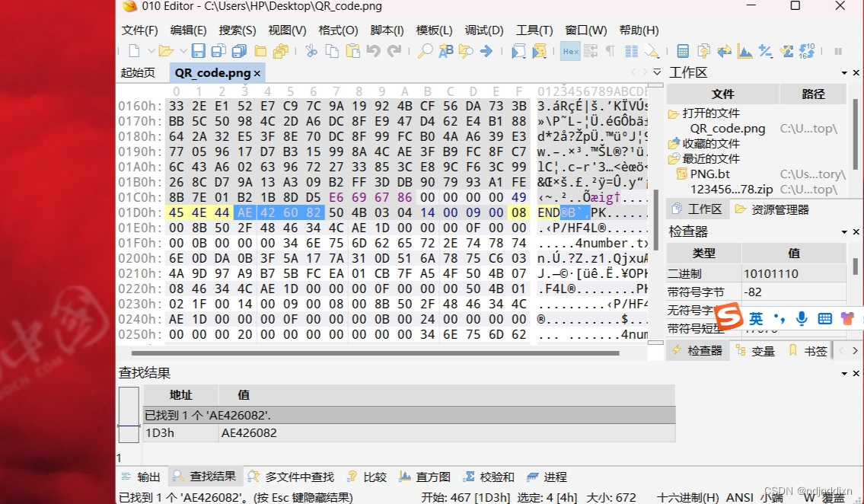
Task: Click the Run Template toolbar icon
Action: [x=539, y=51]
